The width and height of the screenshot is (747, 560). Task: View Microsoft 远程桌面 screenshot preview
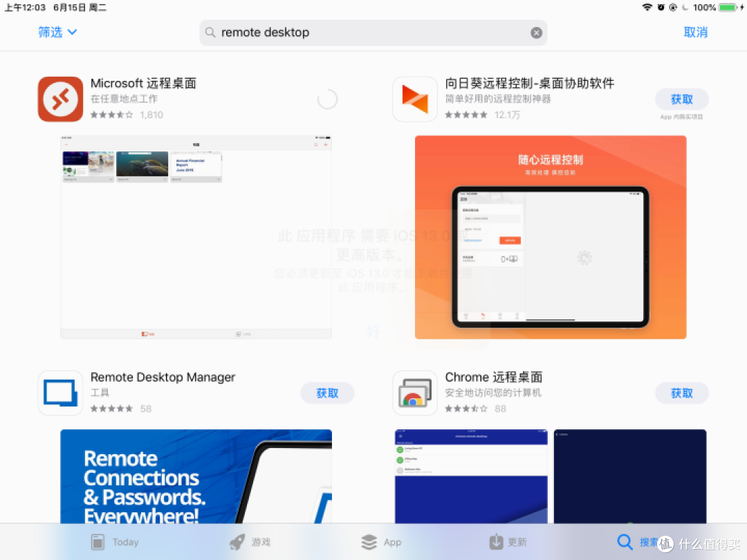196,237
